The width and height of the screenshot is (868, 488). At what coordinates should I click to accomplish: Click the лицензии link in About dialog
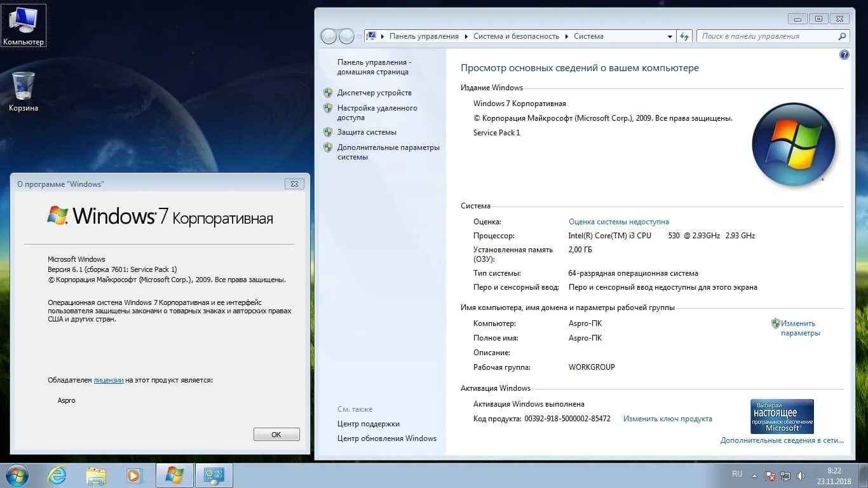coord(109,380)
